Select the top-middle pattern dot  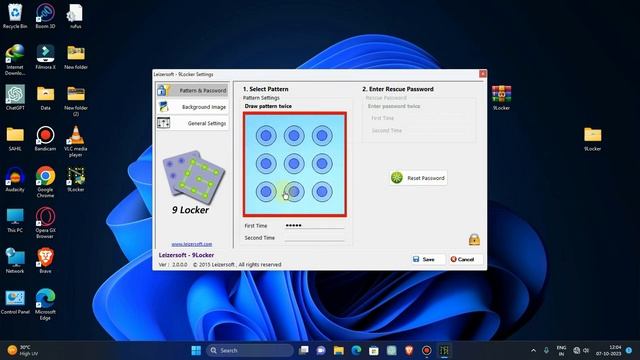pyautogui.click(x=294, y=136)
